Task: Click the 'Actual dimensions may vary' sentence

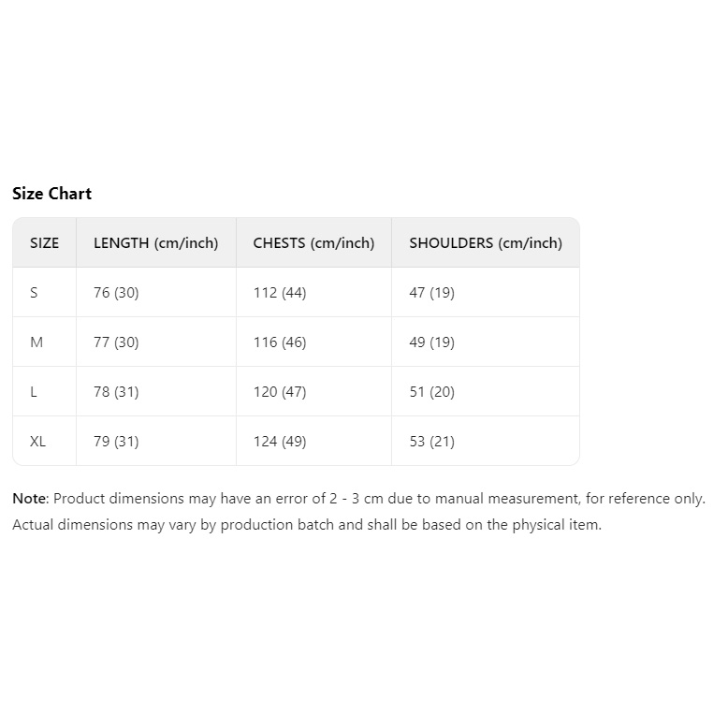Action: tap(306, 525)
